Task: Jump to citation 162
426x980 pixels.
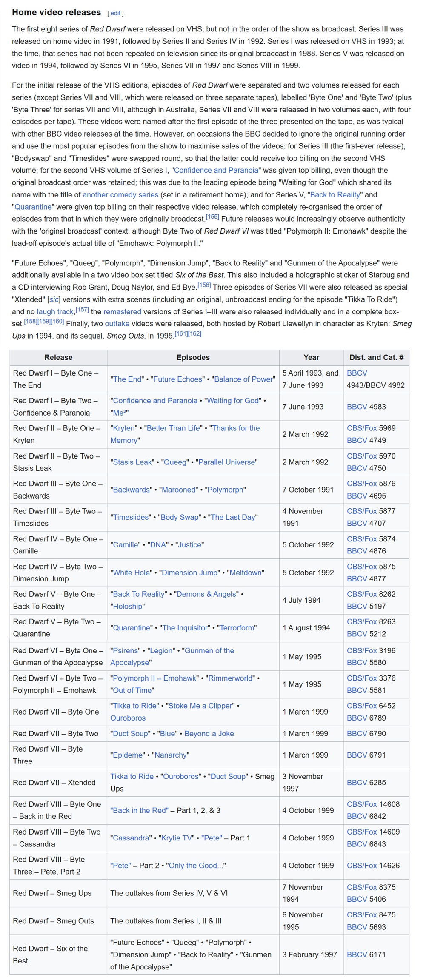Action: pyautogui.click(x=195, y=334)
